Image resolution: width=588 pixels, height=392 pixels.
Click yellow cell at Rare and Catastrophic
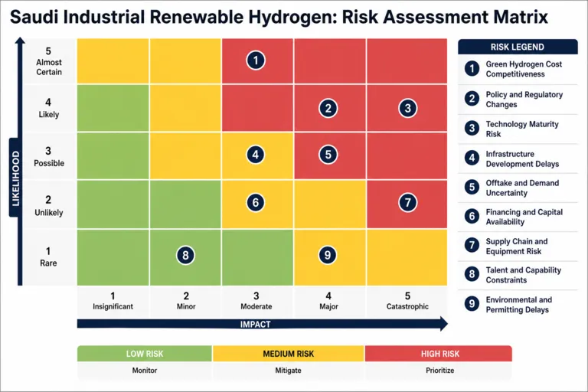tap(407, 257)
